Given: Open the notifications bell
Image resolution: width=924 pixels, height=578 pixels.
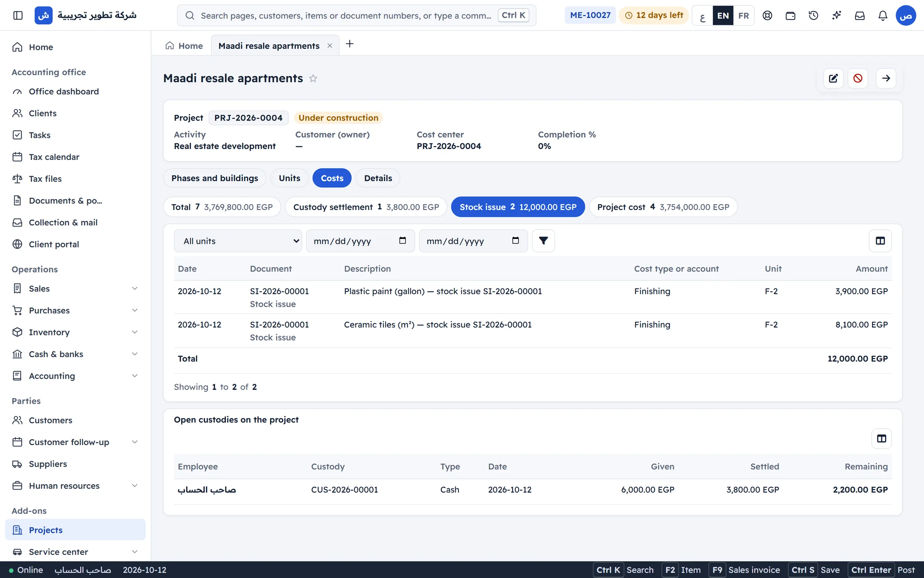Looking at the screenshot, I should coord(883,15).
